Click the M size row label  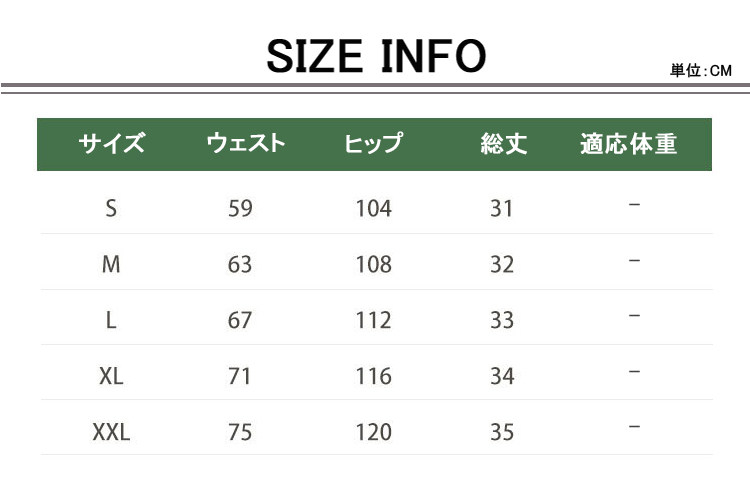tap(111, 264)
